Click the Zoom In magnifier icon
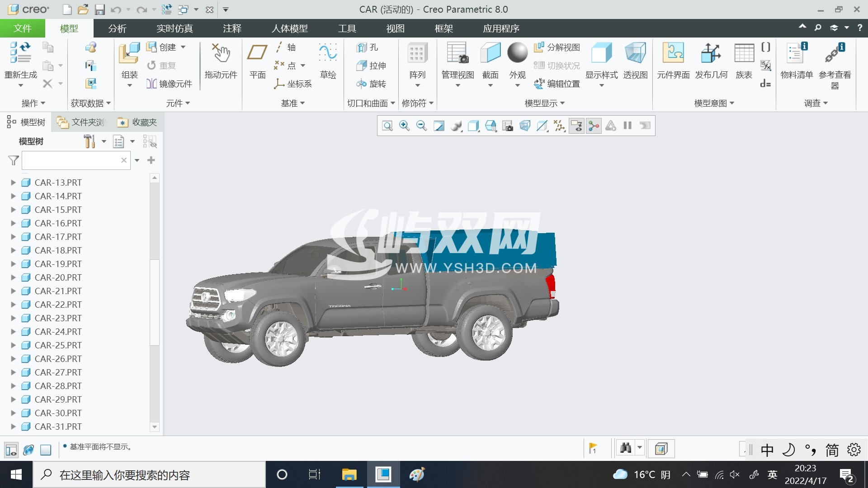The height and width of the screenshot is (488, 868). click(x=404, y=126)
